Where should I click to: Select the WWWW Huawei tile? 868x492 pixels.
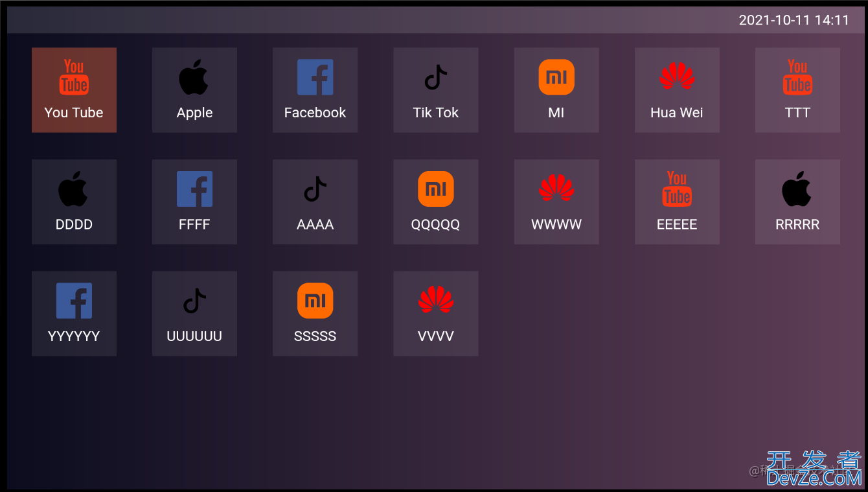[x=556, y=202]
